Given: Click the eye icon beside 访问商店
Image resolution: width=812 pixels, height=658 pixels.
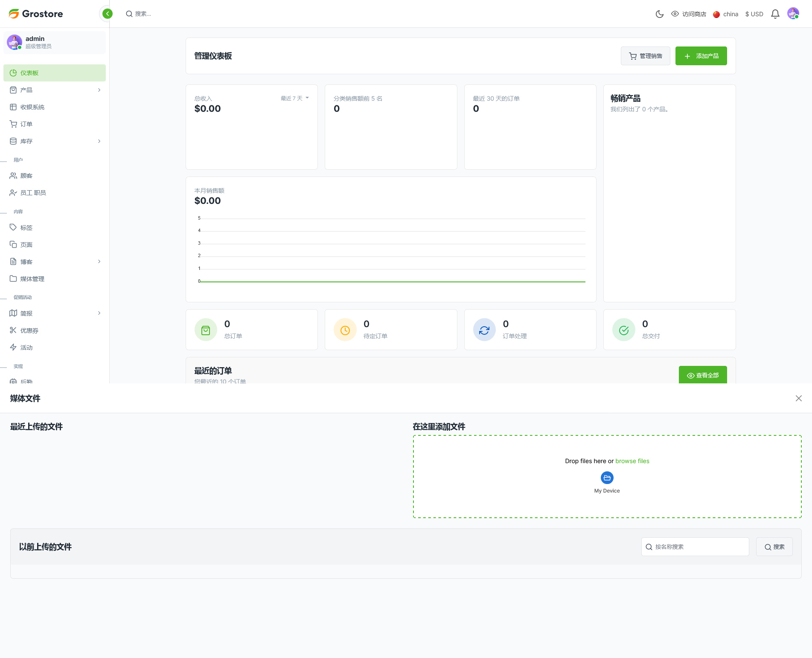Looking at the screenshot, I should pos(675,14).
